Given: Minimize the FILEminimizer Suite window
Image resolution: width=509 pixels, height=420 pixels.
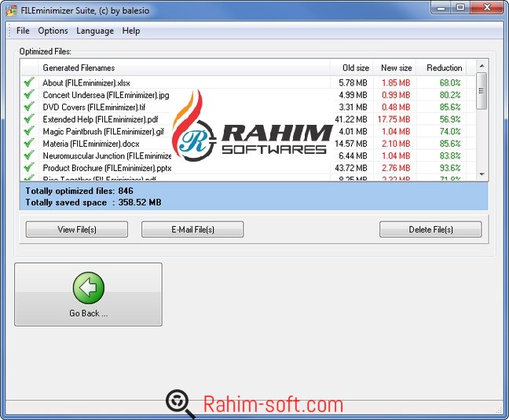Looking at the screenshot, I should coord(441,8).
